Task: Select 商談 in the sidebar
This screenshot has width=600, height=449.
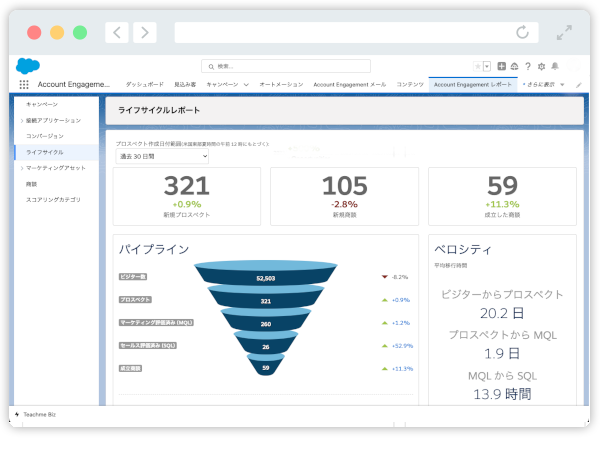Action: point(31,184)
